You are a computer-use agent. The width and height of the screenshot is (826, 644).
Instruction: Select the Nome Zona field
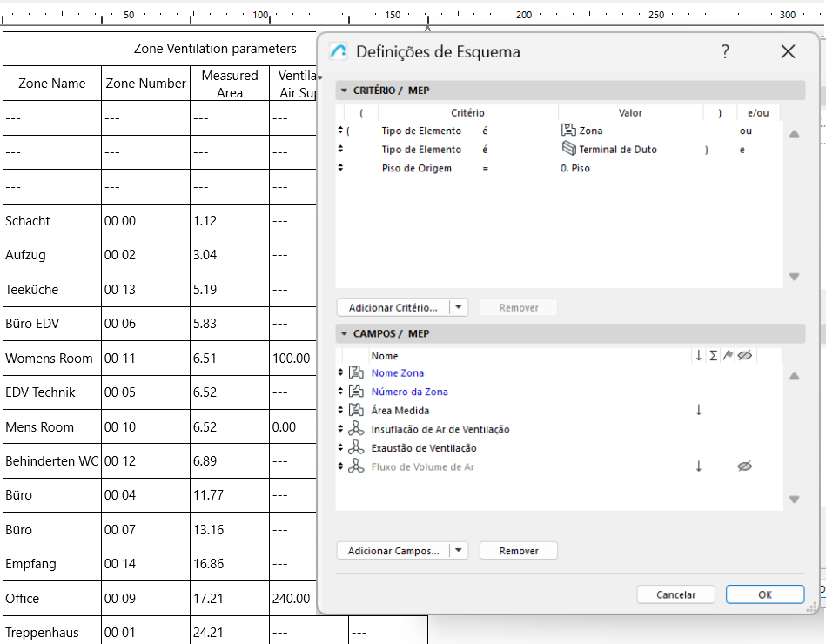click(x=397, y=373)
